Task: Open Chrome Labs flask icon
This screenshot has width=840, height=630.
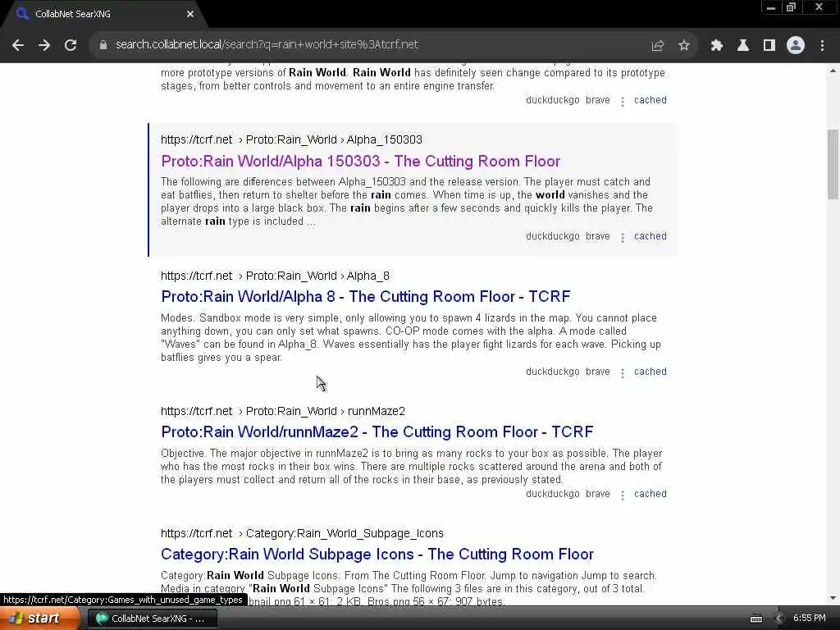Action: point(743,46)
